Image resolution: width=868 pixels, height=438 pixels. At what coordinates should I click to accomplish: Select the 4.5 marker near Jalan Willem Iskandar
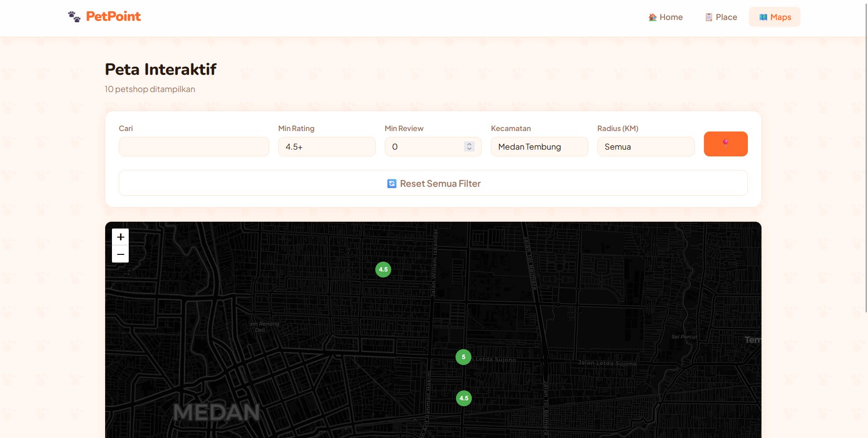coord(383,269)
